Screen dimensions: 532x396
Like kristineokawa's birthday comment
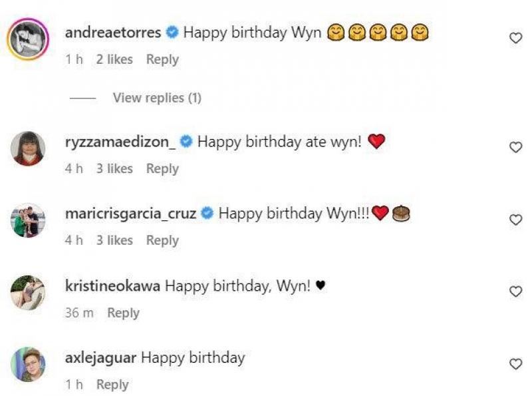(x=515, y=292)
